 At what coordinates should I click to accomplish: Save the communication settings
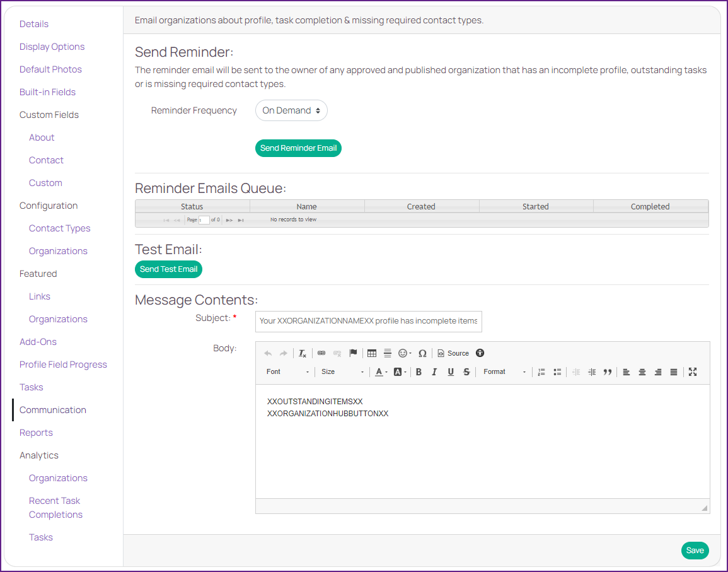pyautogui.click(x=695, y=551)
